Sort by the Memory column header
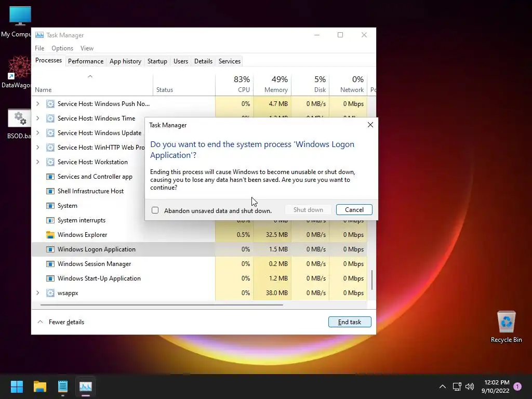The height and width of the screenshot is (399, 532). (x=272, y=84)
